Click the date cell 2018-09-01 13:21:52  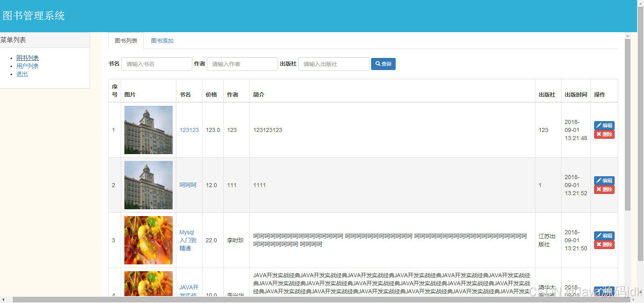tap(576, 185)
